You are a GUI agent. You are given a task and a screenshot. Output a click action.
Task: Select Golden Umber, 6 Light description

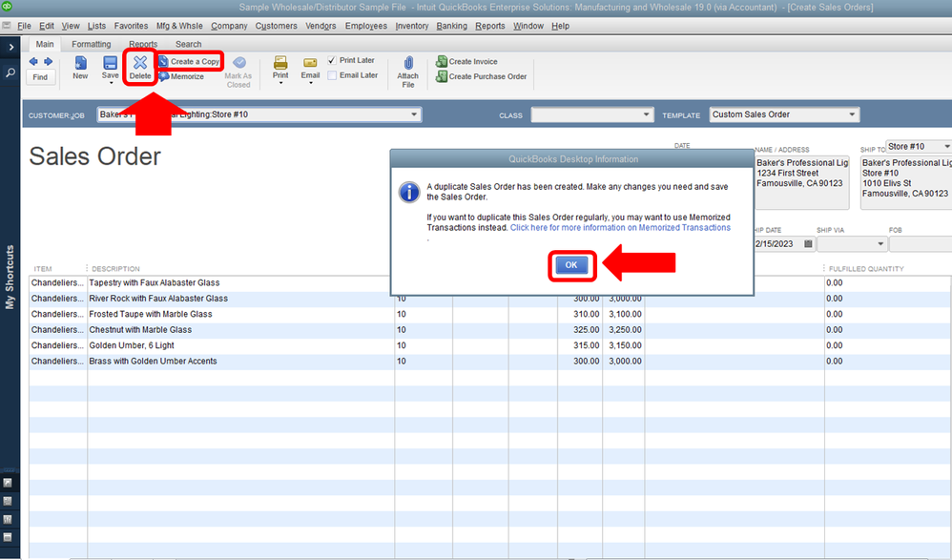coord(132,345)
